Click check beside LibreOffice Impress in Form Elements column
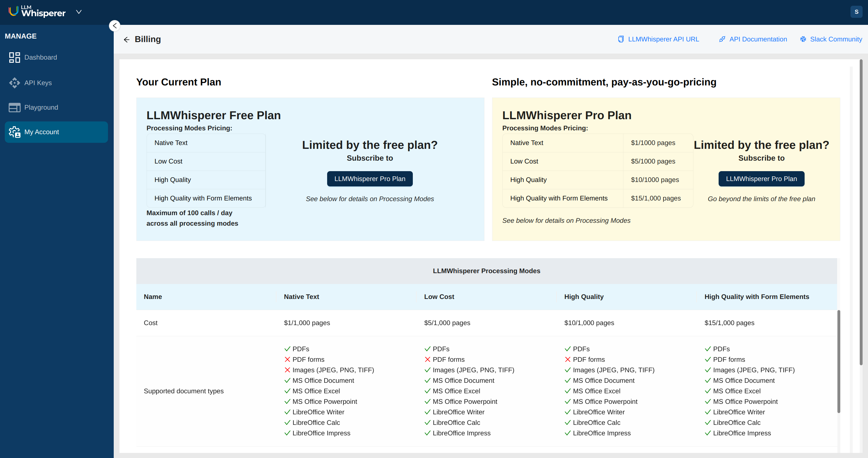 click(x=707, y=433)
